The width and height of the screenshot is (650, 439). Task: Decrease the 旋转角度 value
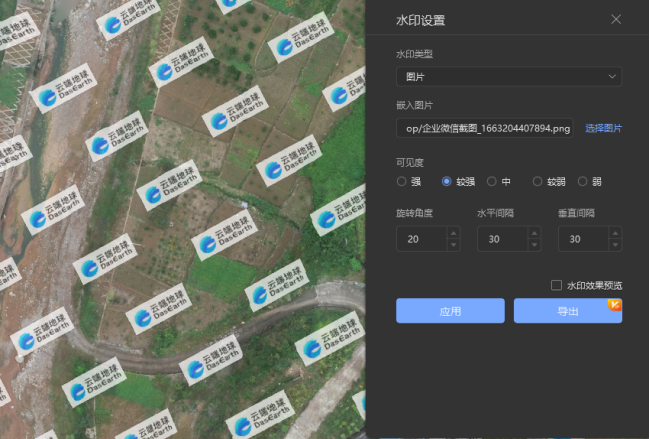pos(454,245)
